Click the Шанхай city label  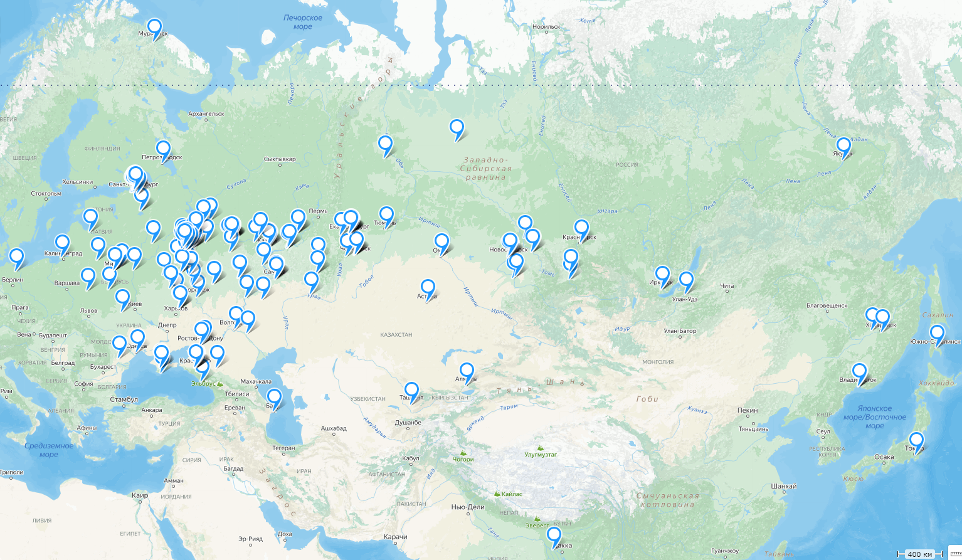[784, 487]
